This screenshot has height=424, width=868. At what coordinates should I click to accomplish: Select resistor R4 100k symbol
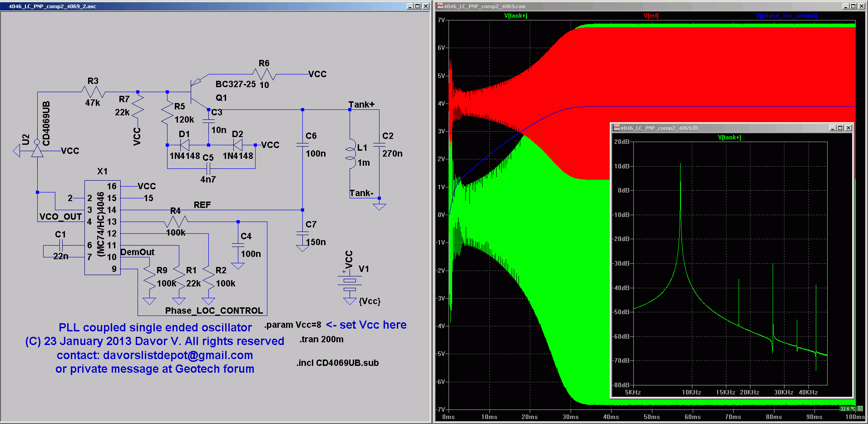(176, 222)
